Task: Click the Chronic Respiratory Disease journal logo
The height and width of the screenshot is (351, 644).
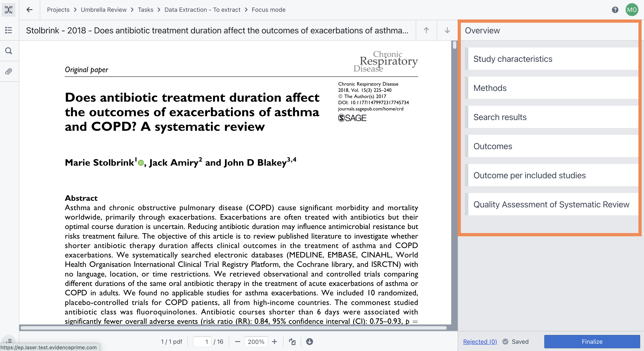Action: pyautogui.click(x=386, y=61)
